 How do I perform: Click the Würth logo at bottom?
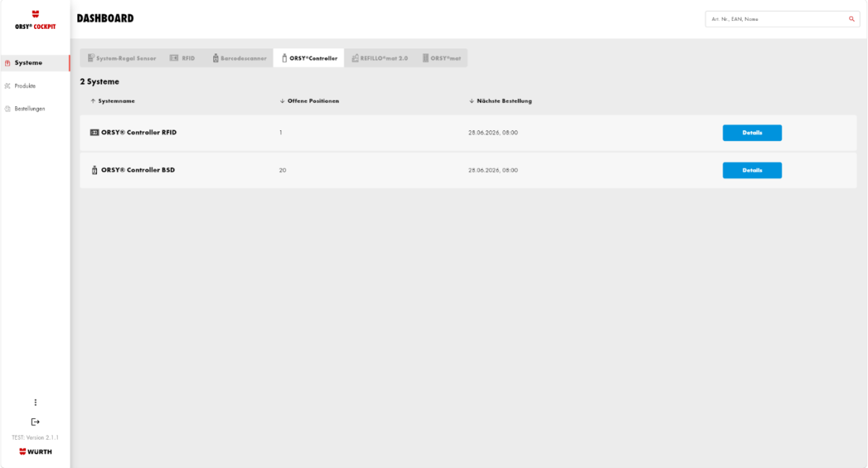pyautogui.click(x=35, y=452)
